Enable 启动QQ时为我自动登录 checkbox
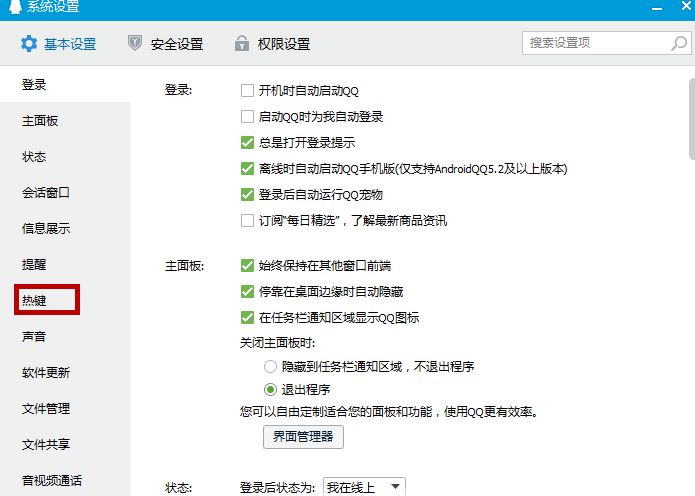695x496 pixels. (247, 117)
